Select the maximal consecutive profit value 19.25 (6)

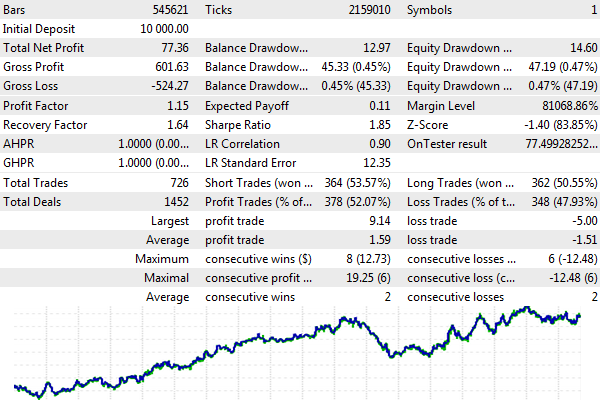[368, 278]
